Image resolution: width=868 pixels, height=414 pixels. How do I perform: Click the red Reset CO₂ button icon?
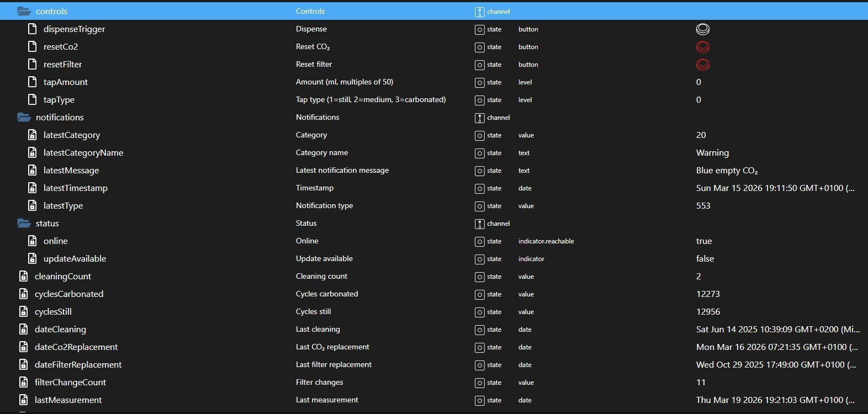(702, 47)
